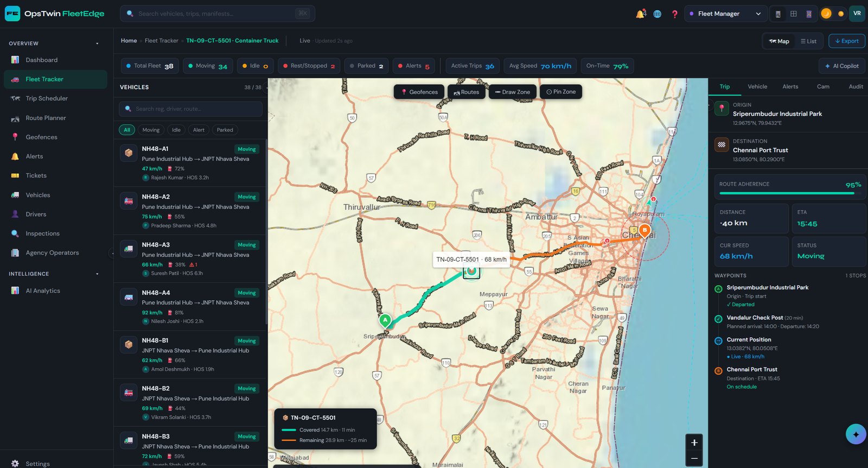Click the Fleet Tracker breadcrumb link
Viewport: 868px width, 468px height.
pyautogui.click(x=161, y=41)
